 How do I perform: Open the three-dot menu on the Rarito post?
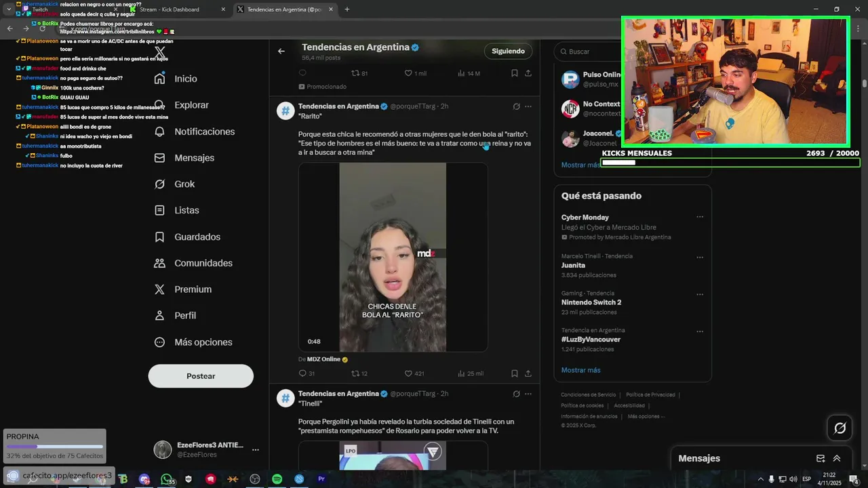pos(528,106)
